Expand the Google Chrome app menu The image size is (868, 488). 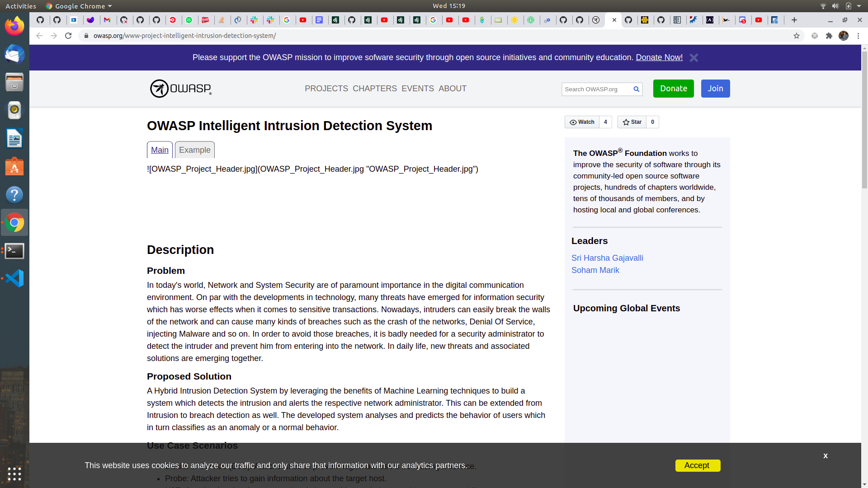pos(79,6)
